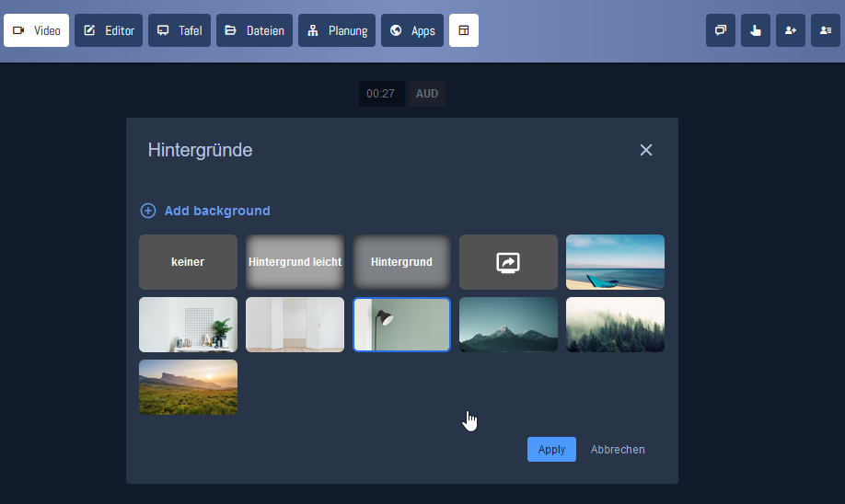This screenshot has height=504, width=845.
Task: Choose the 'keiner' background option
Action: 188,262
